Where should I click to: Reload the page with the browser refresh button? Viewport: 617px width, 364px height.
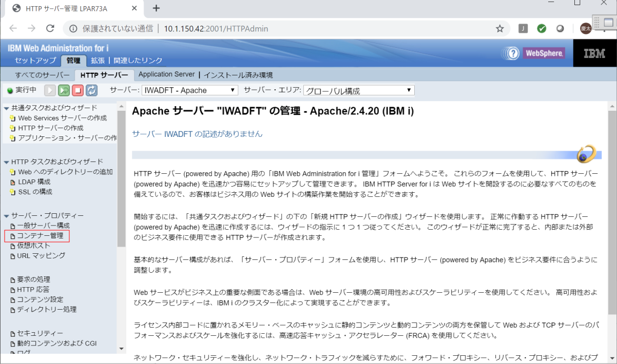(x=50, y=29)
